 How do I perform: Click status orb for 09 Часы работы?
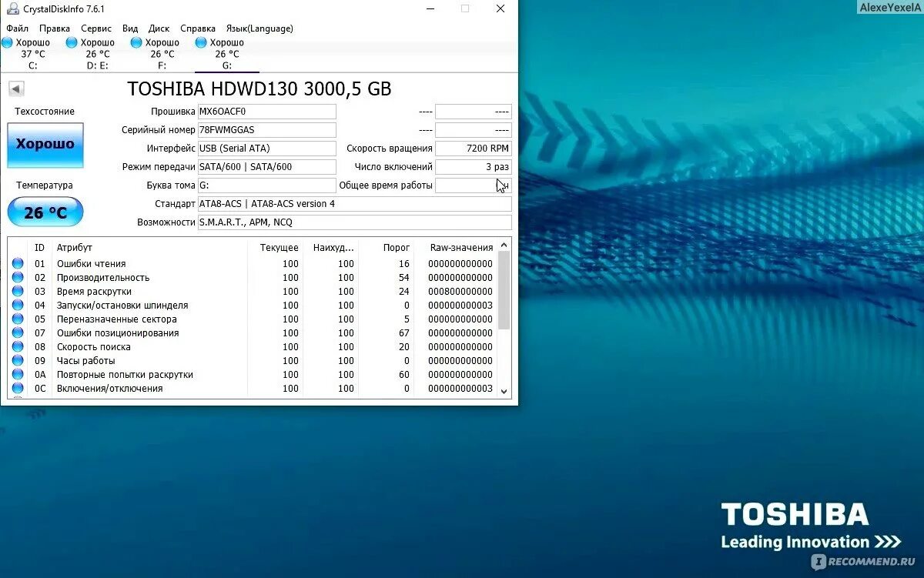coord(18,360)
